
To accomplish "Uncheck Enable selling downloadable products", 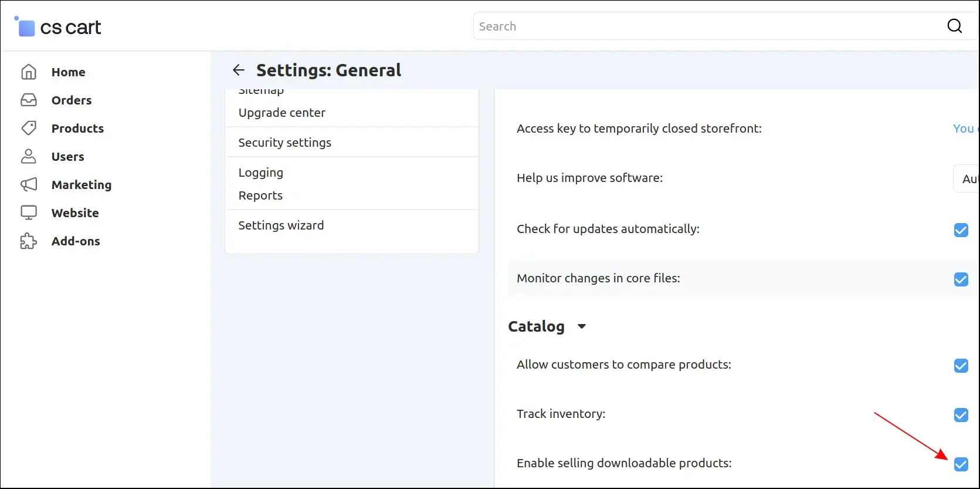I will [961, 464].
